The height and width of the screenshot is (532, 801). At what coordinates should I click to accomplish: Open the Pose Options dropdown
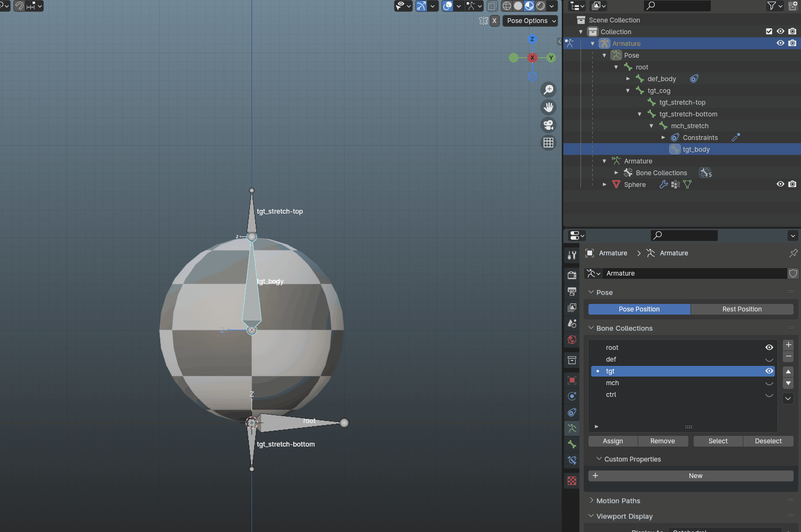[531, 21]
